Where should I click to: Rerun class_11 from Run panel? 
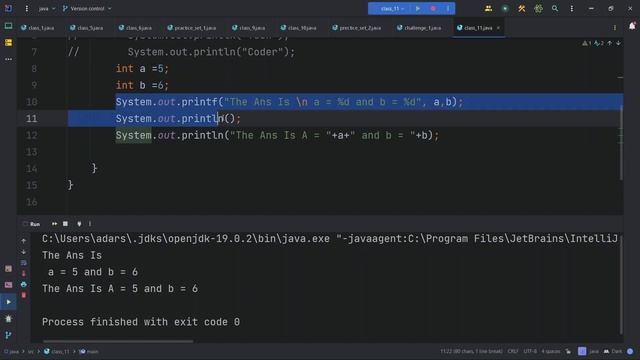(x=54, y=224)
